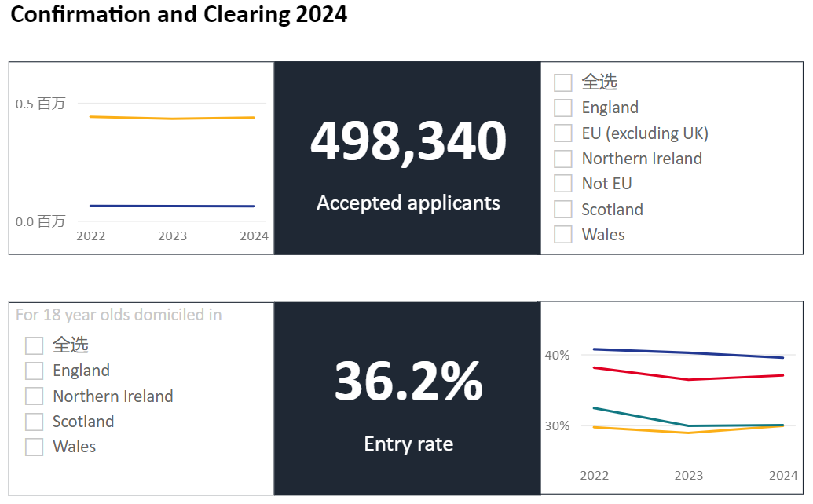Tick England in the entry rate filter
813x504 pixels.
coord(35,371)
